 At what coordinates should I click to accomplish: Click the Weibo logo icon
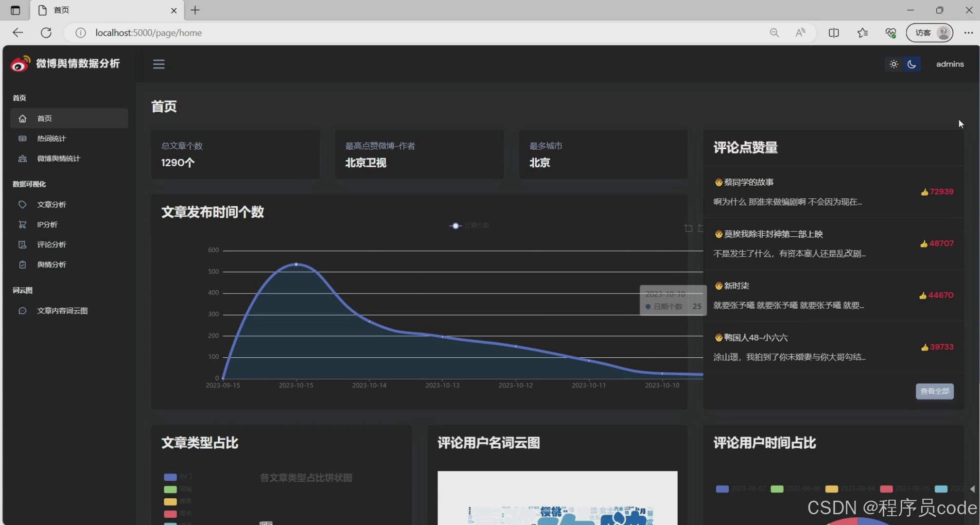pos(20,64)
